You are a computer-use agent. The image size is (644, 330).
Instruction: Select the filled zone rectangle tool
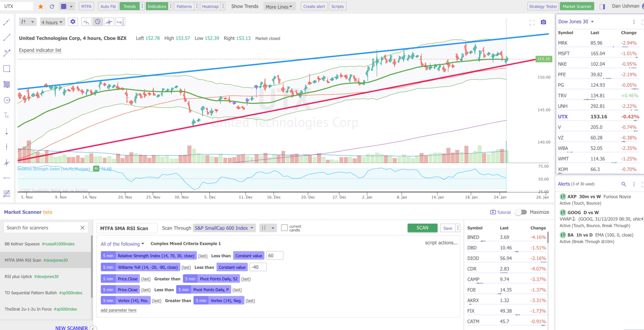pyautogui.click(x=7, y=84)
